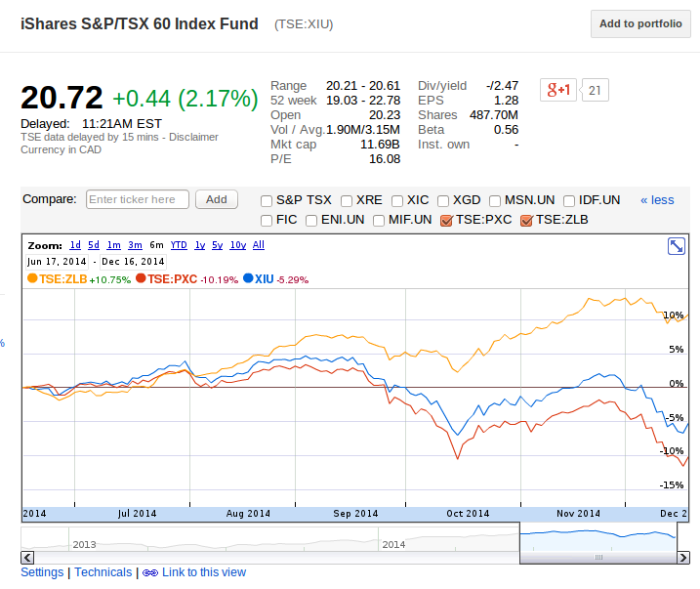Image resolution: width=700 pixels, height=589 pixels.
Task: Check the MIF.UN comparison box
Action: pyautogui.click(x=379, y=221)
